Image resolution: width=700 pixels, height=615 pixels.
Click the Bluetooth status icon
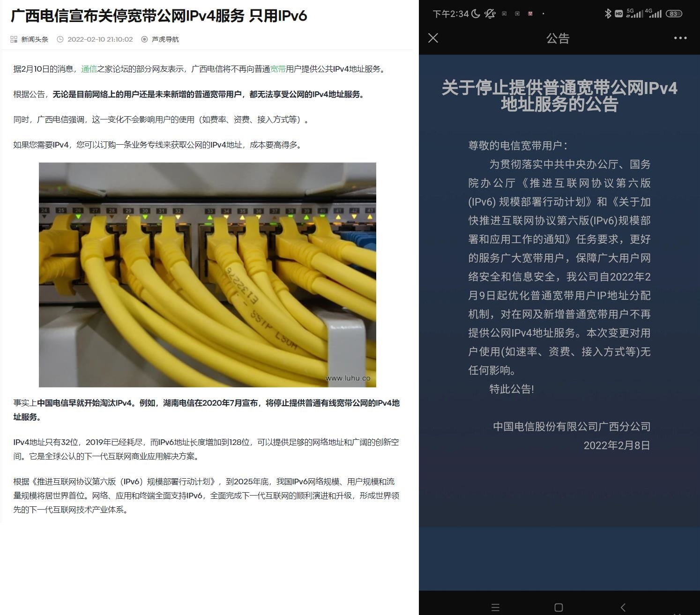[x=608, y=14]
